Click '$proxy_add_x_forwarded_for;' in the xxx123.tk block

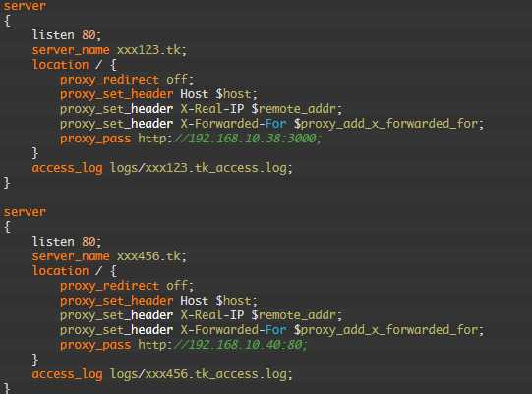point(388,124)
